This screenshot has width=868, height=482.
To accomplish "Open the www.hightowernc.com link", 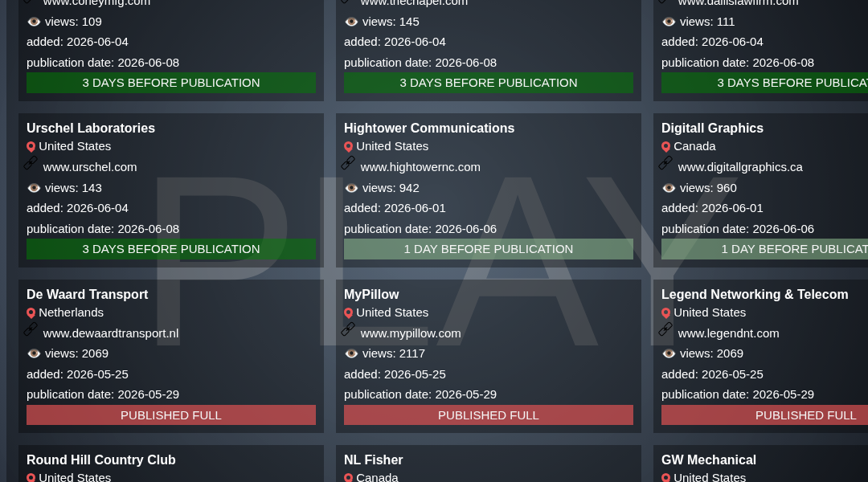I will click(420, 167).
